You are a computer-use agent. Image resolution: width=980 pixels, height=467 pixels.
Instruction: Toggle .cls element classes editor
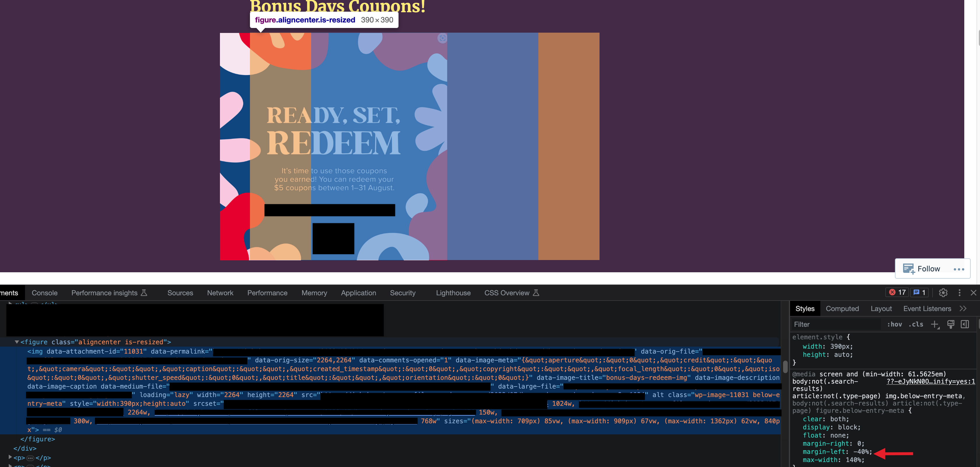(x=916, y=324)
